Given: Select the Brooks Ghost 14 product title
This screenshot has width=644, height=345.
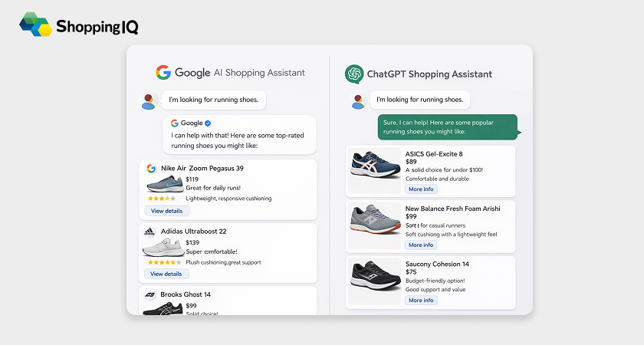Looking at the screenshot, I should pos(186,294).
